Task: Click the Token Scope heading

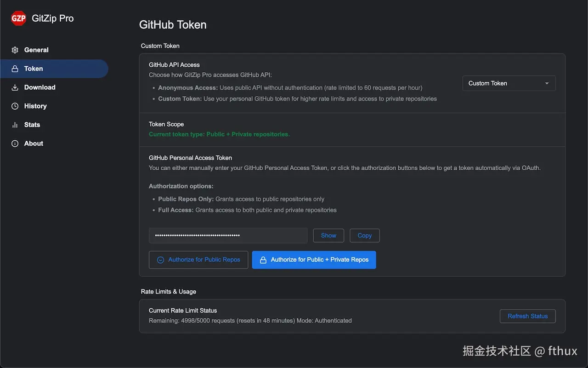Action: coord(166,124)
